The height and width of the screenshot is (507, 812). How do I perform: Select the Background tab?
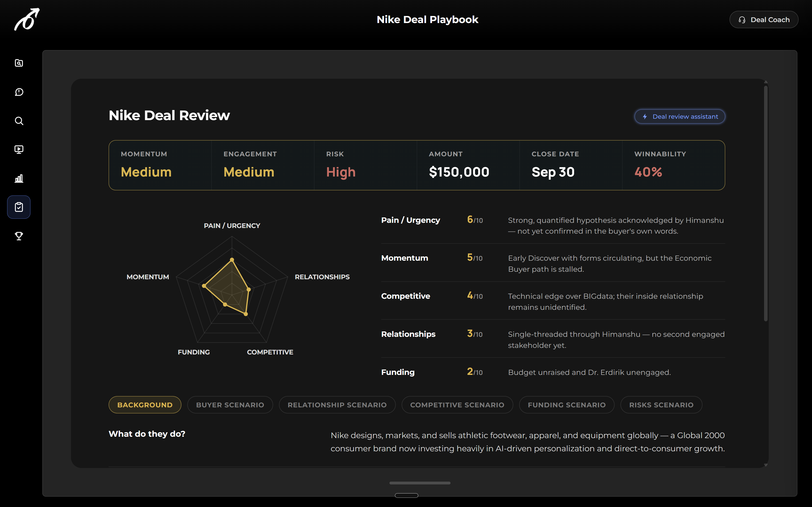pyautogui.click(x=145, y=405)
